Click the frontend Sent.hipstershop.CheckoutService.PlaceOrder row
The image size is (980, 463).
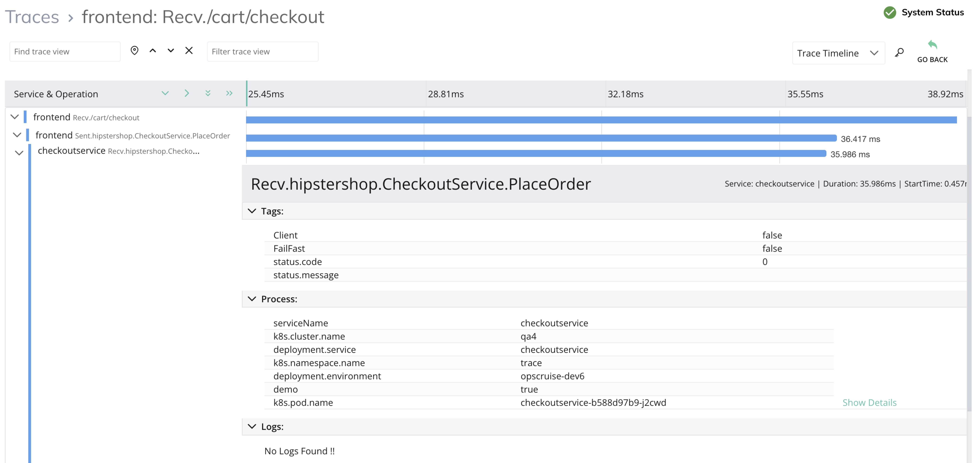click(x=132, y=135)
